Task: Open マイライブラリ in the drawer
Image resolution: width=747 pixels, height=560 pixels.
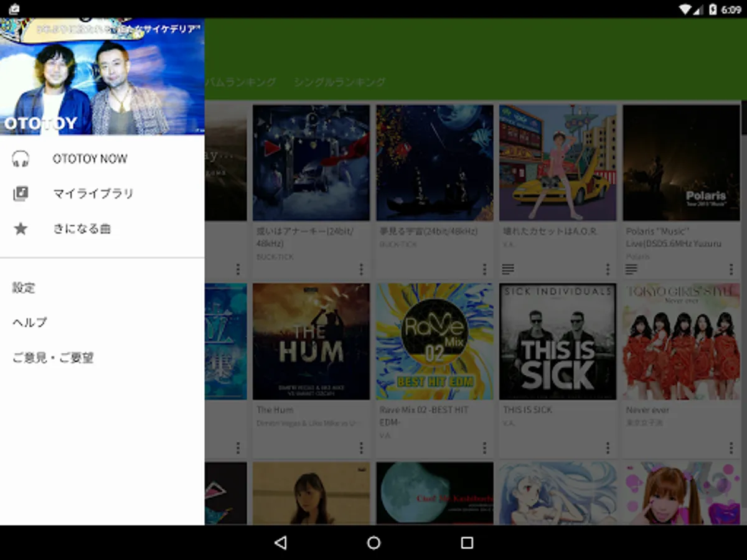Action: pos(102,194)
